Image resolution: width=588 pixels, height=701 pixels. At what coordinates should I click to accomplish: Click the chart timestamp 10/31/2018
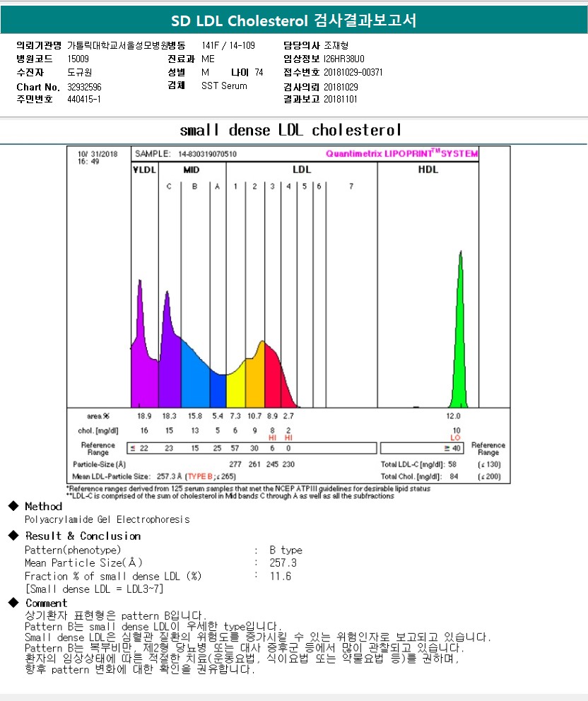point(98,154)
